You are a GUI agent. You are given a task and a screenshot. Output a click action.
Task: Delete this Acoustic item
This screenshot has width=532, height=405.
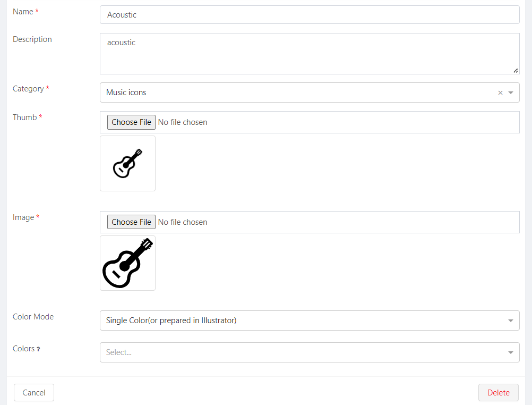498,393
